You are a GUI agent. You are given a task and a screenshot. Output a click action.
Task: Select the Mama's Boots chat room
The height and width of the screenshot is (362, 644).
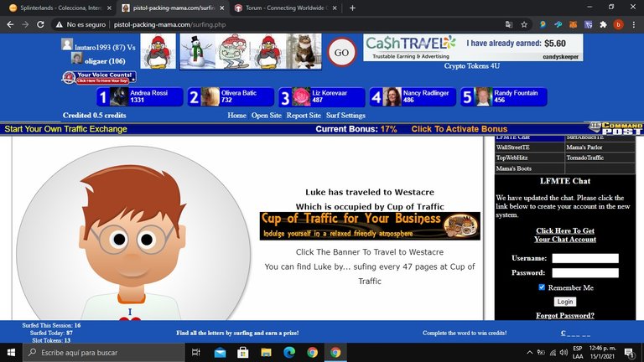coord(529,168)
